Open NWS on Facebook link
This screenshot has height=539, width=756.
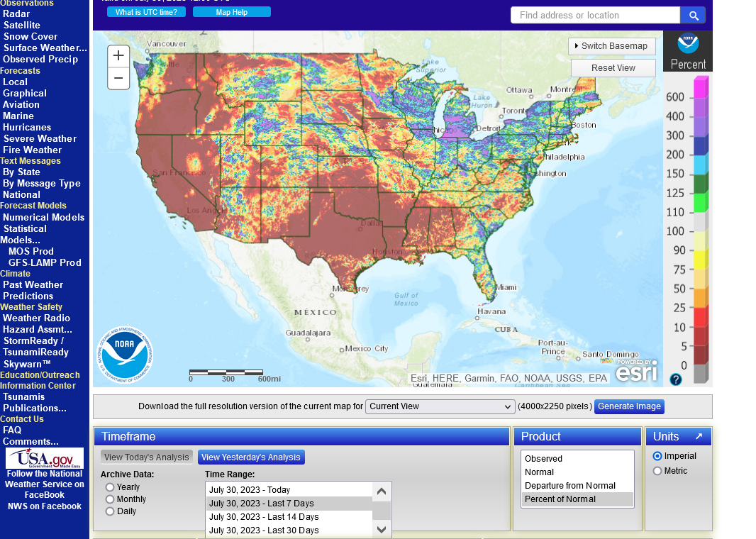(x=45, y=506)
